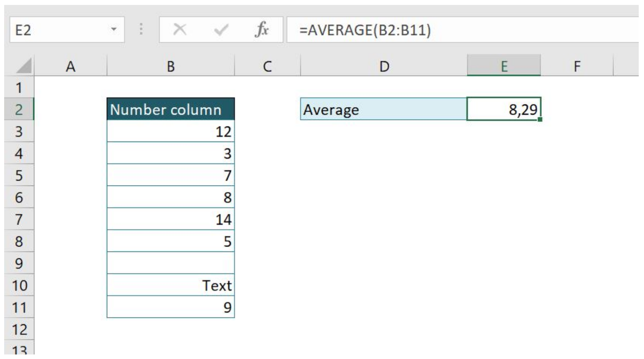Select row header 2
This screenshot has height=359, width=644.
[21, 109]
